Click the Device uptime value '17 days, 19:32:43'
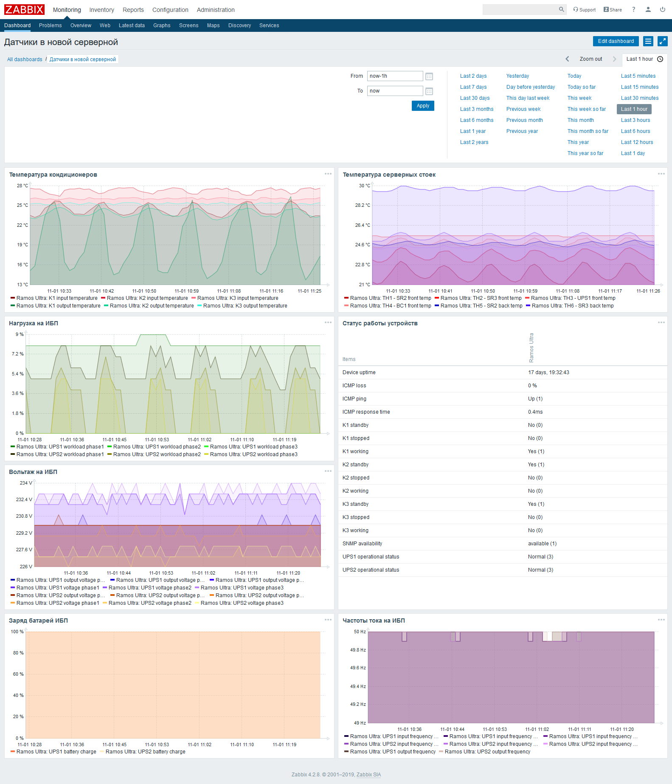Screen dimensions: 672x784 click(x=548, y=372)
